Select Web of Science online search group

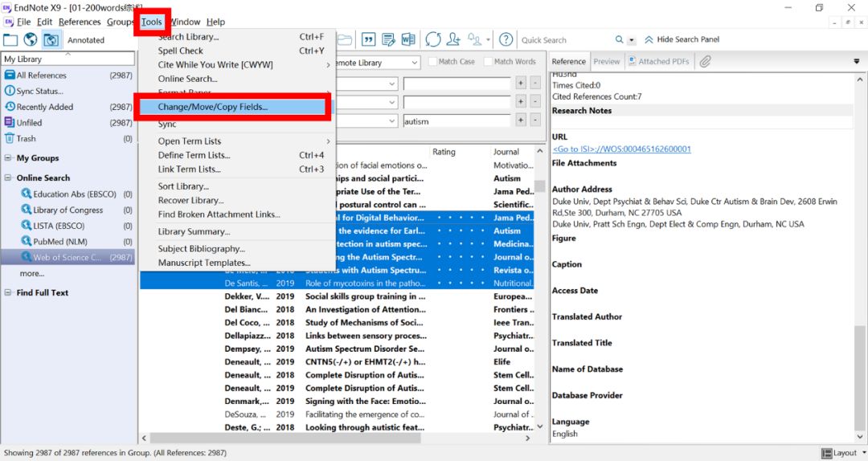[x=68, y=257]
